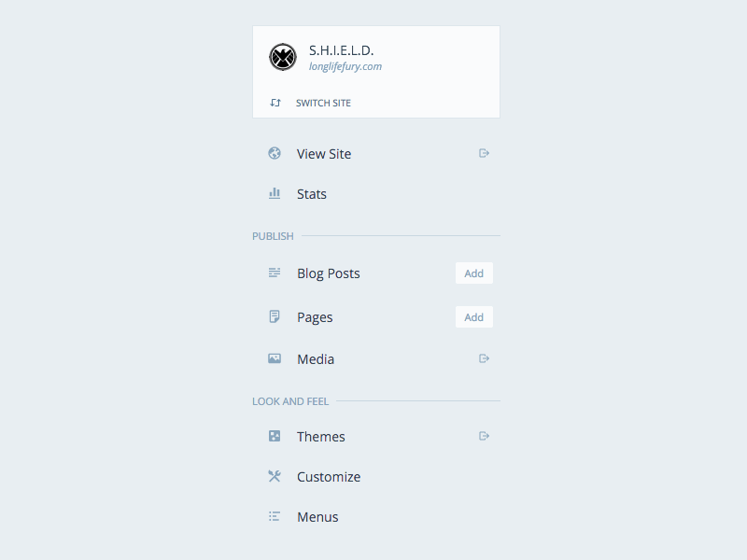The width and height of the screenshot is (747, 560).
Task: Click the Add button beside Pages
Action: pyautogui.click(x=473, y=316)
